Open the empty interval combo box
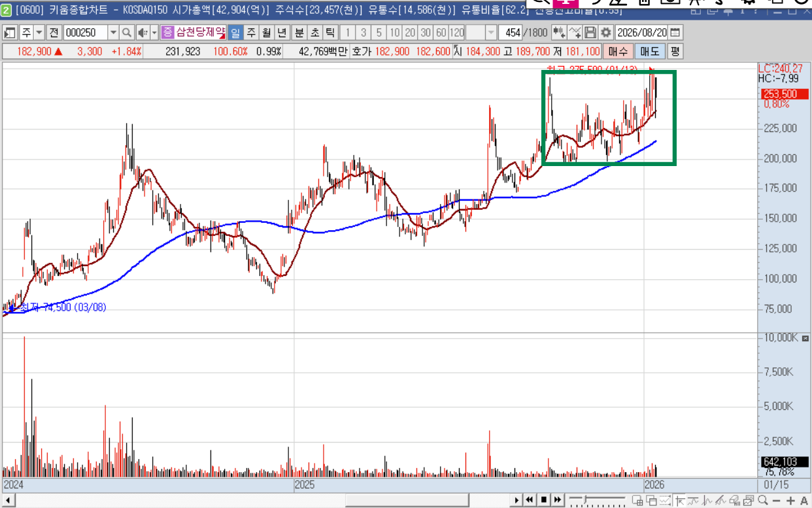812x508 pixels. pos(481,33)
